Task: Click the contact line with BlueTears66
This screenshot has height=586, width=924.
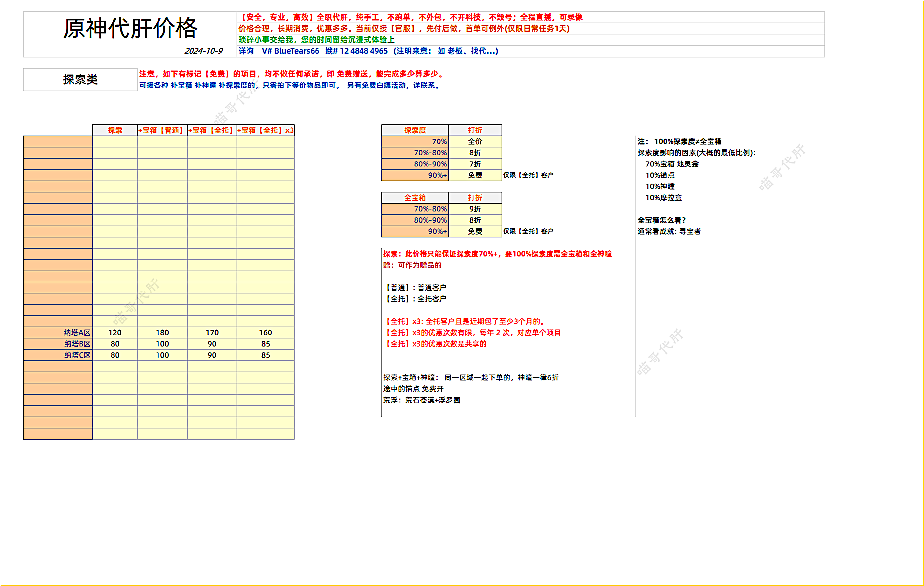Action: (368, 51)
